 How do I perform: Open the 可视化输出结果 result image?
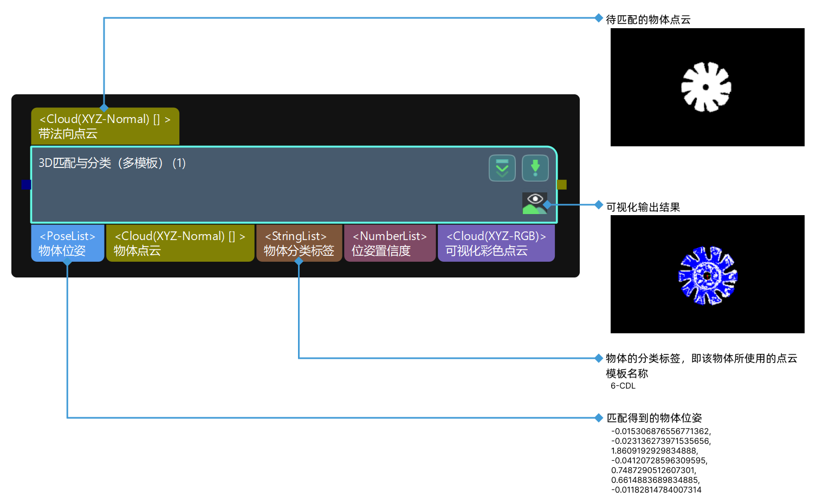pos(707,274)
